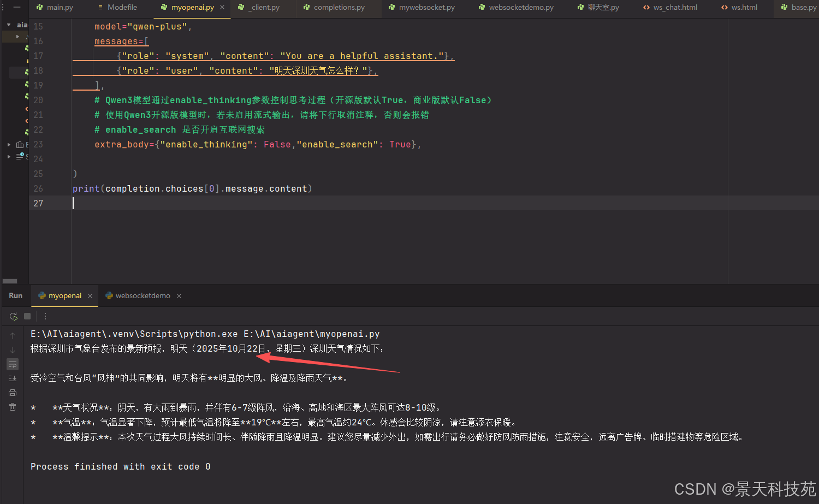Click Python logo on myopenai run tab

click(x=42, y=295)
